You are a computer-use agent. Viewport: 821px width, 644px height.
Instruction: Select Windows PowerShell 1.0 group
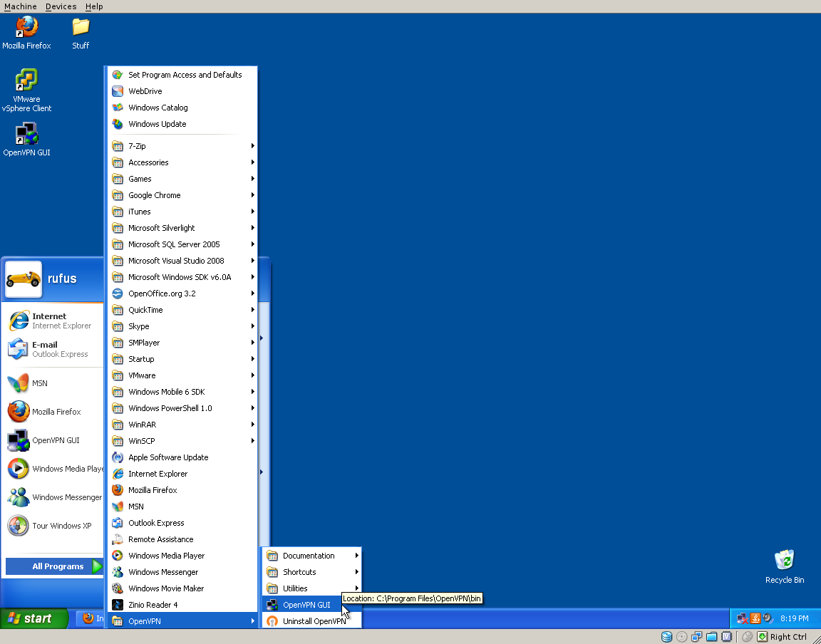tap(182, 408)
